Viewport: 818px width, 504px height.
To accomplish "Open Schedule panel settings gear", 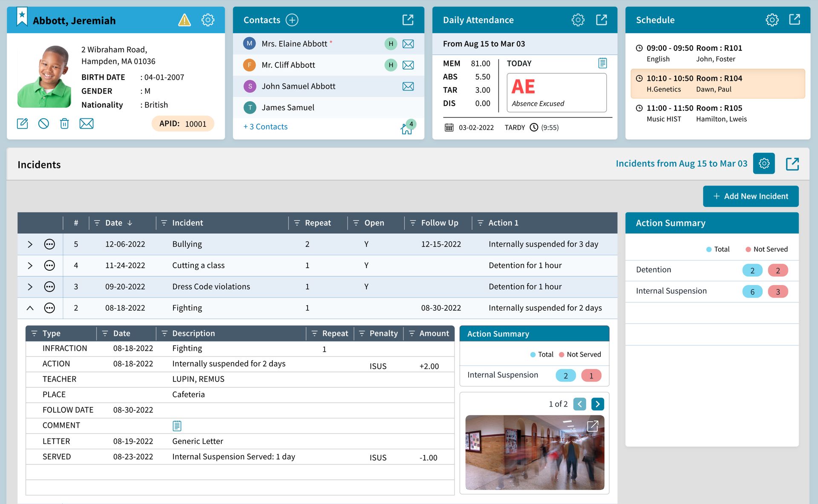I will pyautogui.click(x=772, y=20).
